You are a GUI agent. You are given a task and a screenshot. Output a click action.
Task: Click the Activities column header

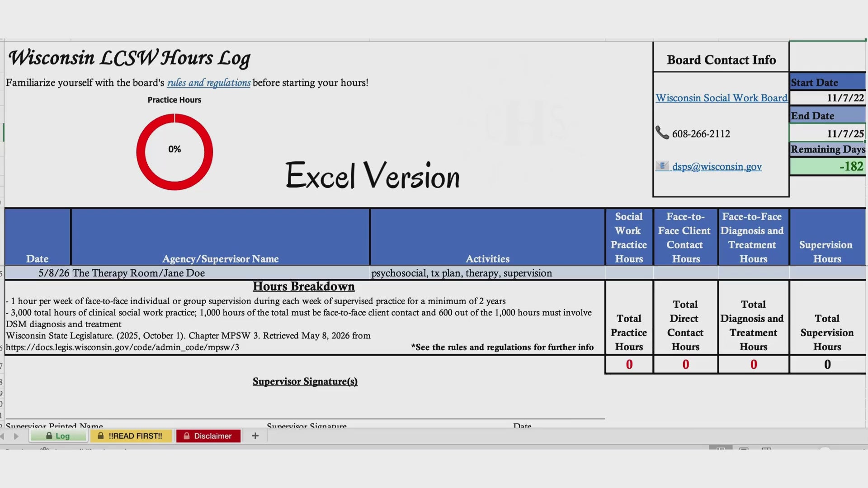(487, 237)
